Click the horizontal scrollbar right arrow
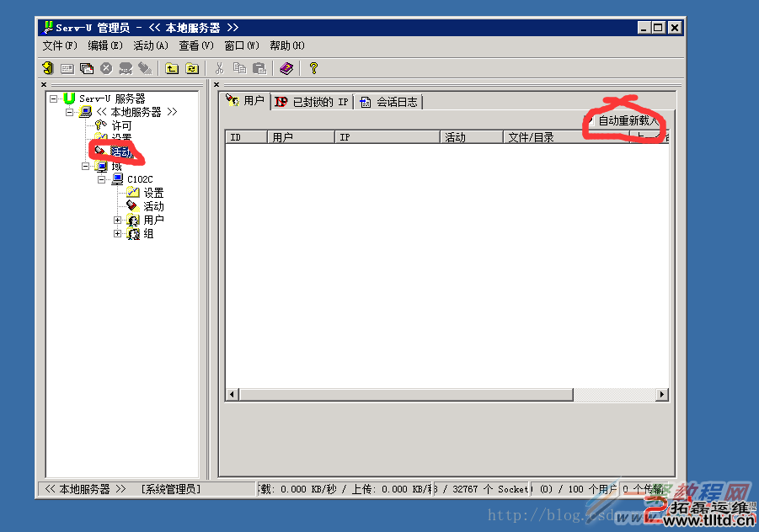 point(662,394)
